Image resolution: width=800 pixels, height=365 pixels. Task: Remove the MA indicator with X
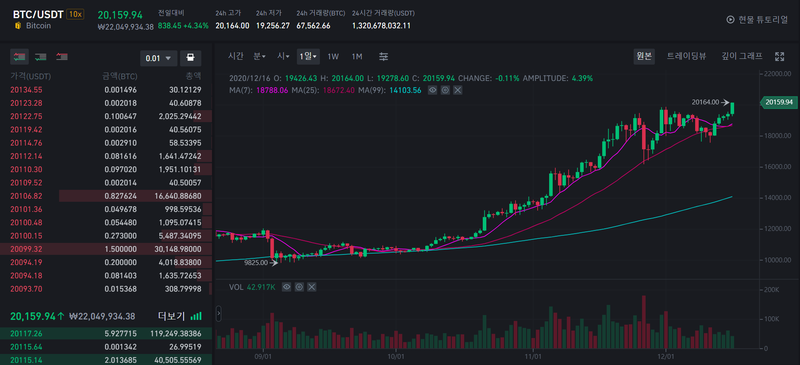click(x=458, y=90)
